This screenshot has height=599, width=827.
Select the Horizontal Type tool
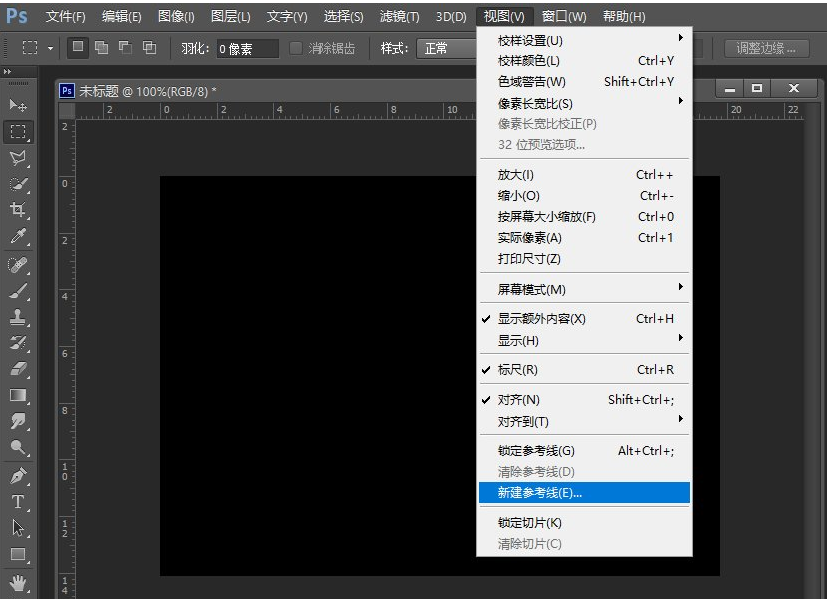(x=18, y=502)
